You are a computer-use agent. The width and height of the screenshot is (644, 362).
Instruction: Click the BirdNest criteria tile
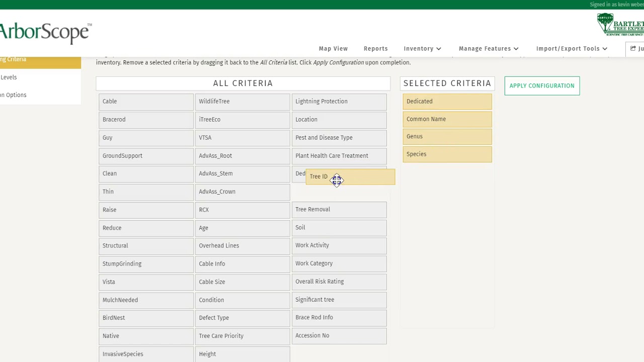(146, 318)
